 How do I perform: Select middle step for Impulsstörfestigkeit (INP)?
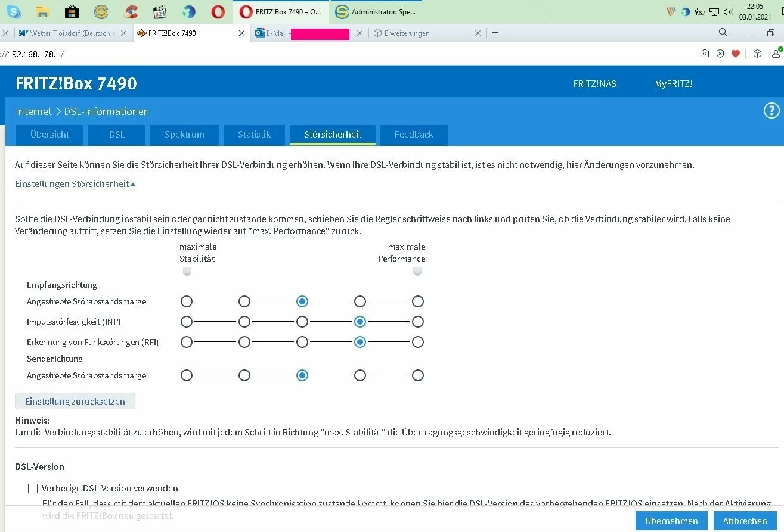(x=302, y=322)
